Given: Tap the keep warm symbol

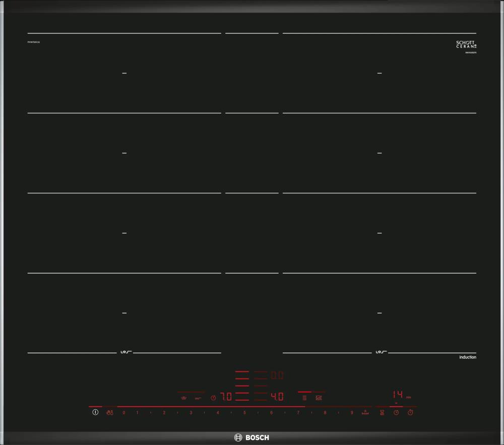Looking at the screenshot, I should click(x=198, y=398).
